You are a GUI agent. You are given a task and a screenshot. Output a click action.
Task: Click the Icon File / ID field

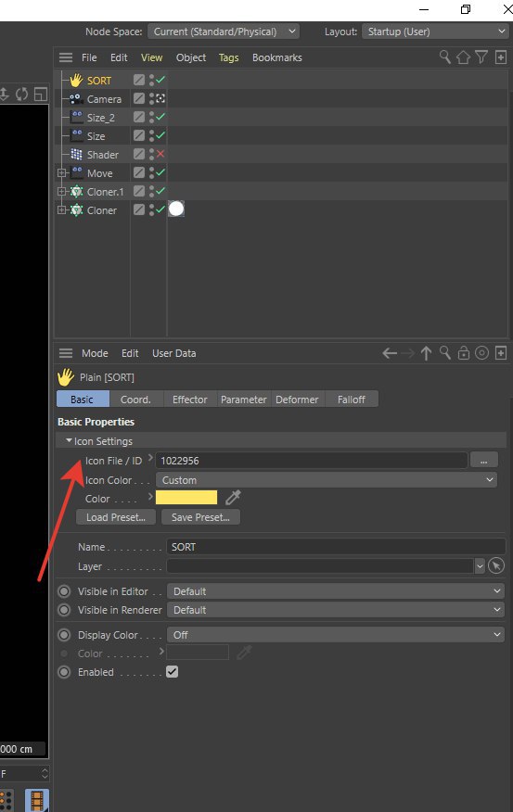[311, 461]
